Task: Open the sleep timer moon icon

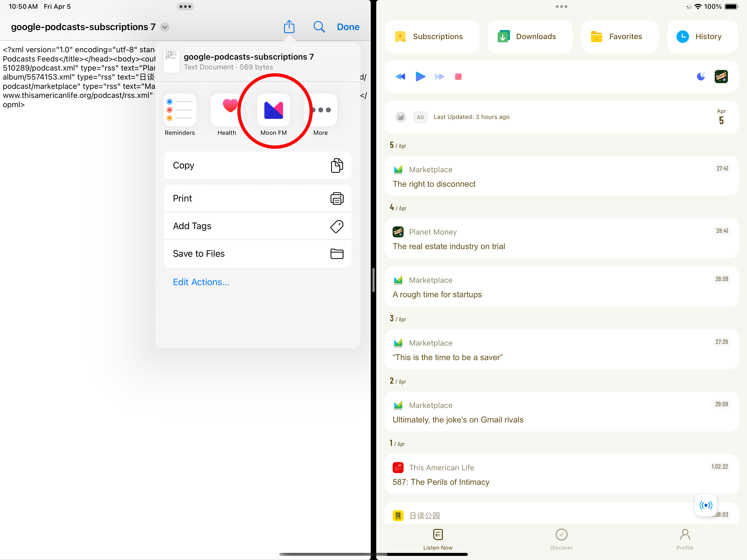Action: [701, 77]
